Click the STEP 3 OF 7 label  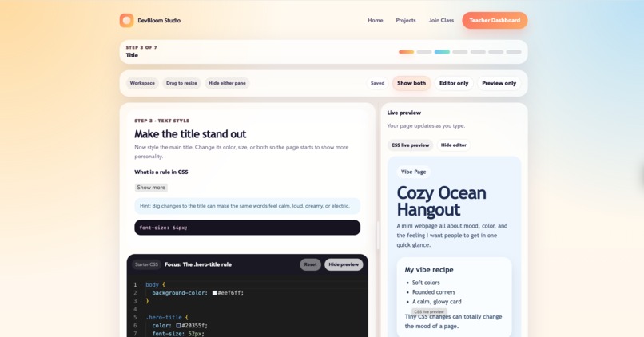coord(141,47)
